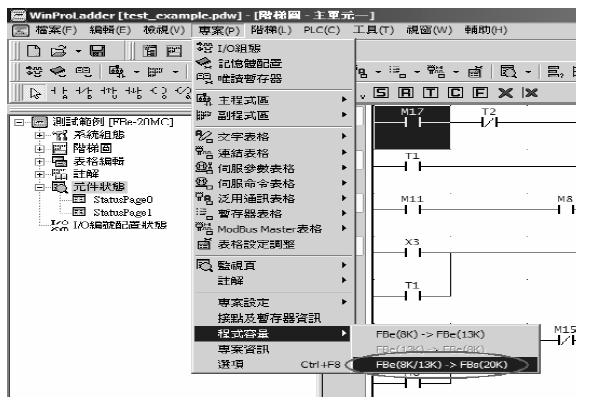603x407 pixels.
Task: Select FBe(8K) -> FBe(13K) option
Action: point(445,334)
